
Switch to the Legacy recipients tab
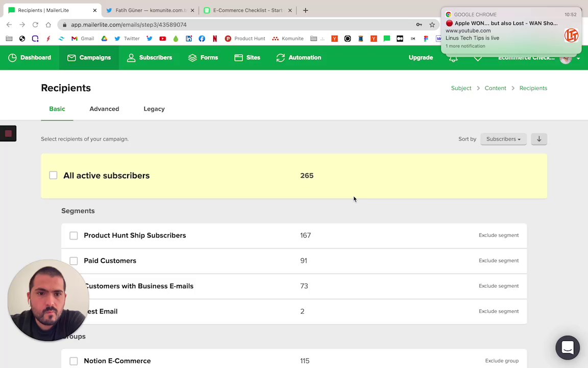[x=154, y=109]
